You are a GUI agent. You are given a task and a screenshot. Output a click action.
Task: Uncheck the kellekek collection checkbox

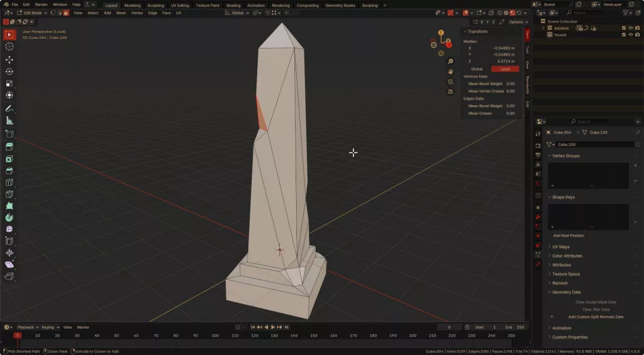coord(623,28)
